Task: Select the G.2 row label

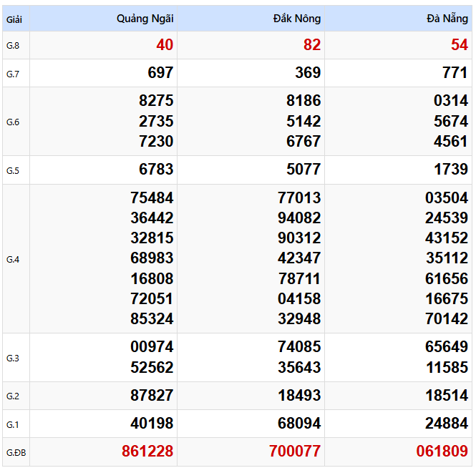Action: [x=13, y=396]
